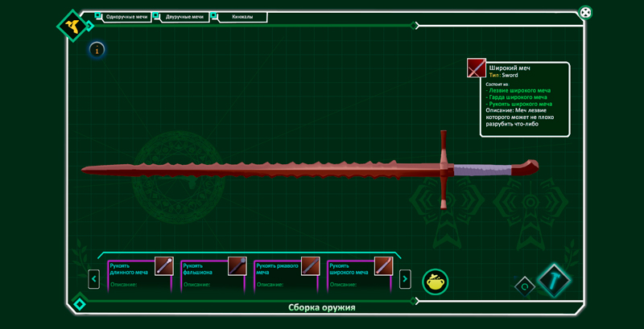This screenshot has width=644, height=329.
Task: Click the yellow pot crafting icon
Action: click(436, 281)
